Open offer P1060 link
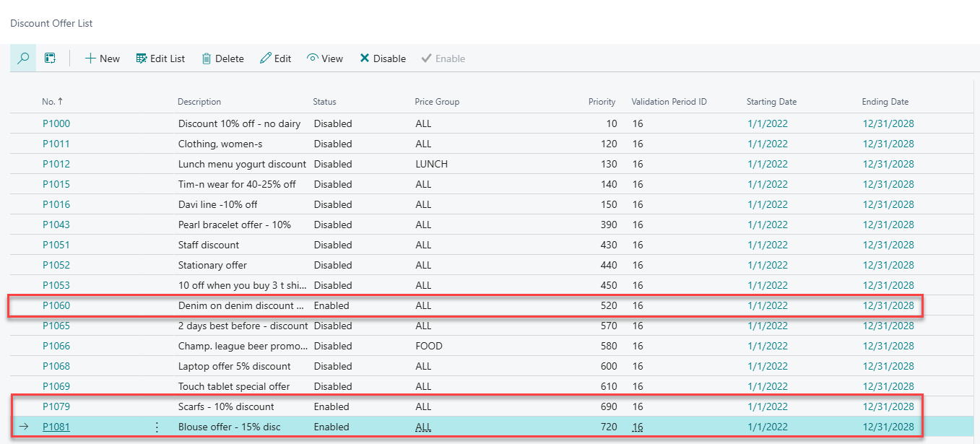The image size is (980, 444). point(56,305)
